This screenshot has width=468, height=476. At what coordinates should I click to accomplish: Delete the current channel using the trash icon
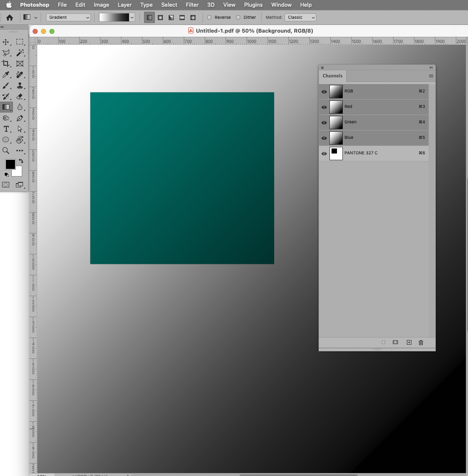click(x=421, y=343)
